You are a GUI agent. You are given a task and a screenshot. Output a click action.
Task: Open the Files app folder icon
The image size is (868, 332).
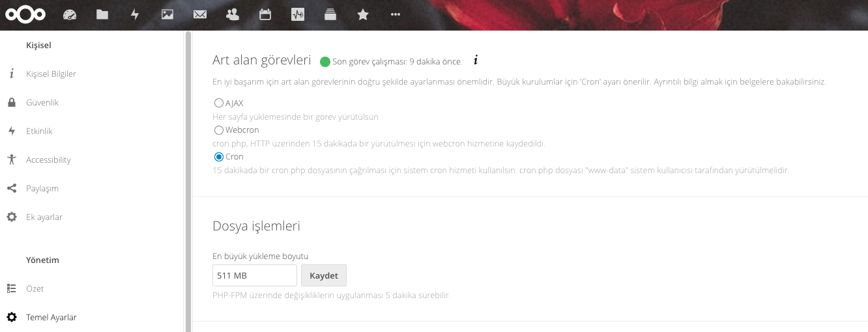[x=102, y=14]
